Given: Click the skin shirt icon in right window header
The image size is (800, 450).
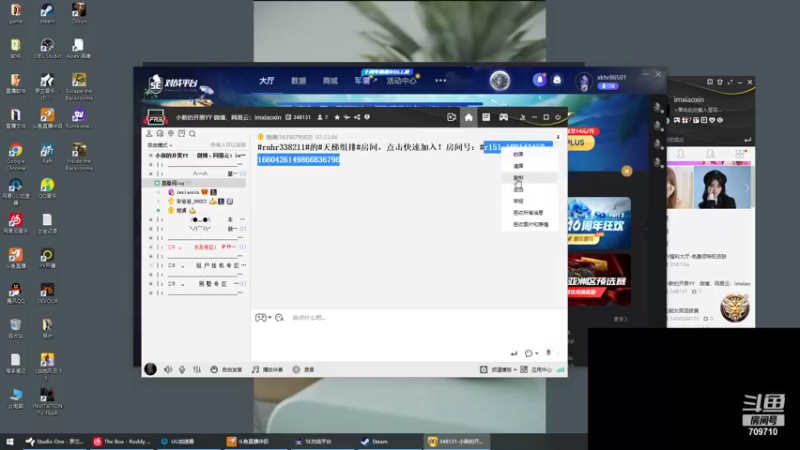Looking at the screenshot, I should tap(720, 82).
